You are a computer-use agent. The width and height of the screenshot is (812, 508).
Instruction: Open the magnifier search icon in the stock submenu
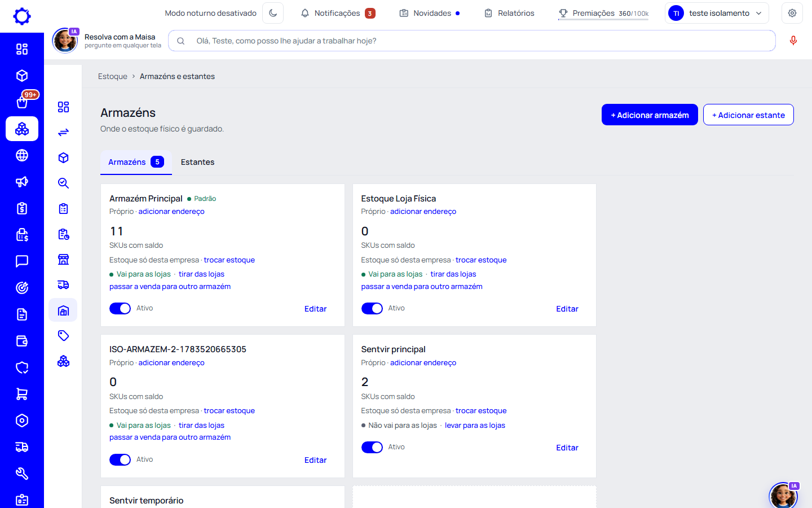tap(63, 183)
